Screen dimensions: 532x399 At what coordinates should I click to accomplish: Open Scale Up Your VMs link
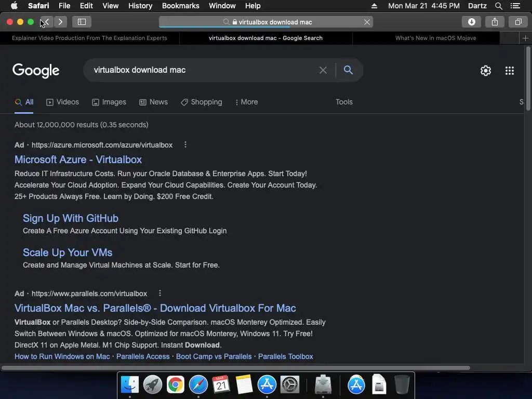click(x=68, y=252)
